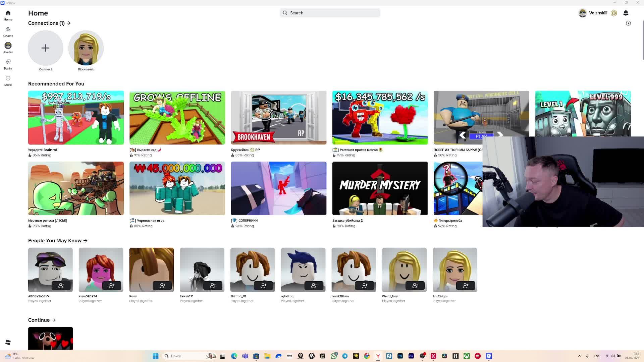
Task: Add ABOBYS66855 as a connection
Action: click(x=61, y=286)
